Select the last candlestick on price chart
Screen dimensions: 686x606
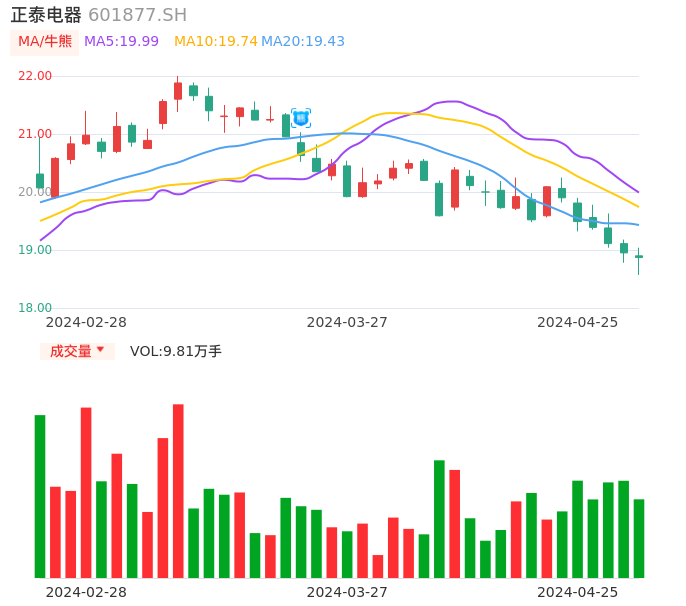pyautogui.click(x=639, y=257)
